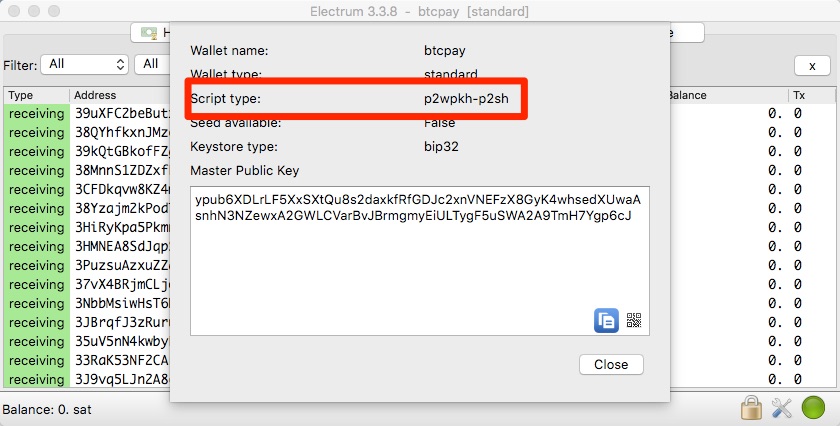The height and width of the screenshot is (426, 840).
Task: Sort addresses by the Type column header
Action: (x=36, y=95)
